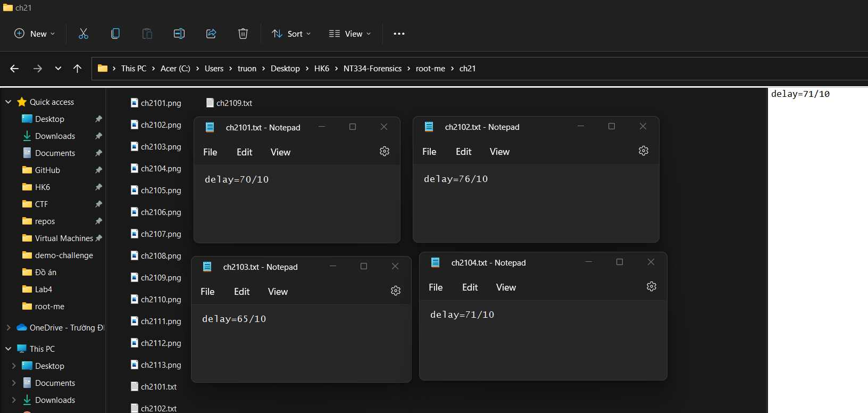Viewport: 868px width, 413px height.
Task: Select file ch2105.png
Action: click(x=156, y=190)
